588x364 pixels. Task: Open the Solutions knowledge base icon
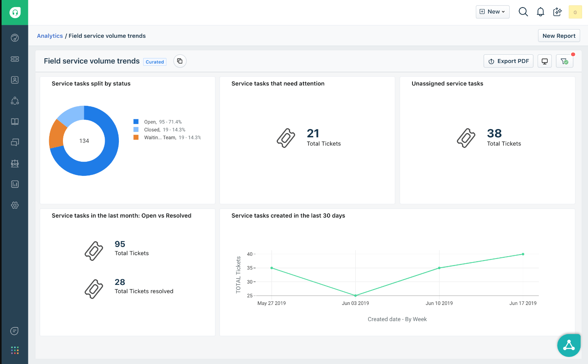pos(15,121)
